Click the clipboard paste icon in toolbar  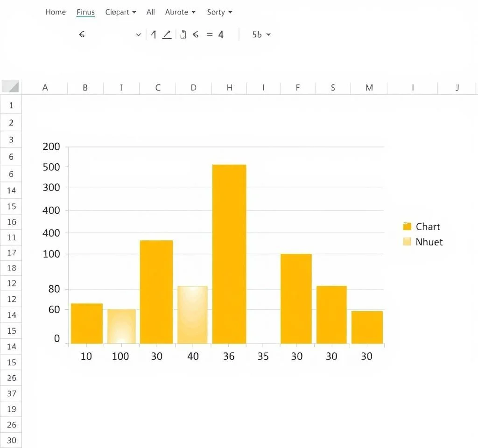[x=183, y=35]
